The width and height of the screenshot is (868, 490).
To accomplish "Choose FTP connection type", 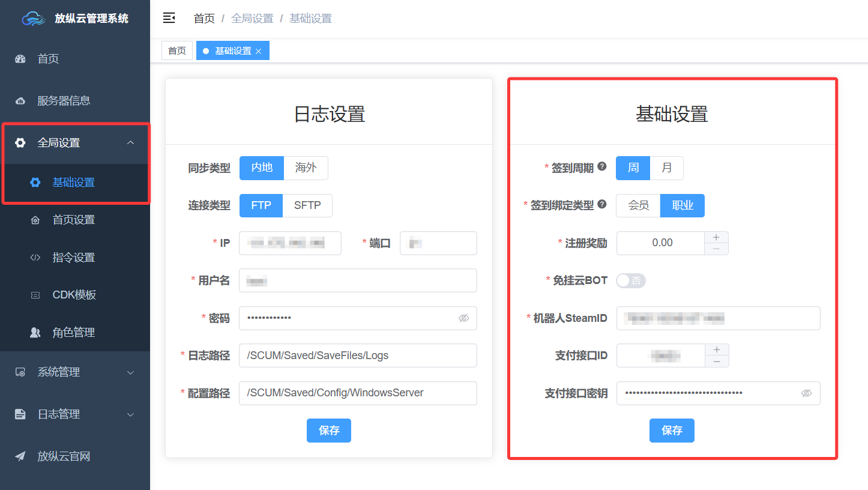I will pos(261,205).
